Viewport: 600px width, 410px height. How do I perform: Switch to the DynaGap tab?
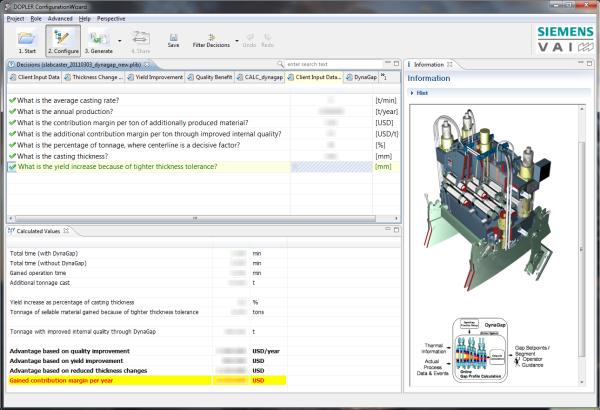(x=361, y=77)
